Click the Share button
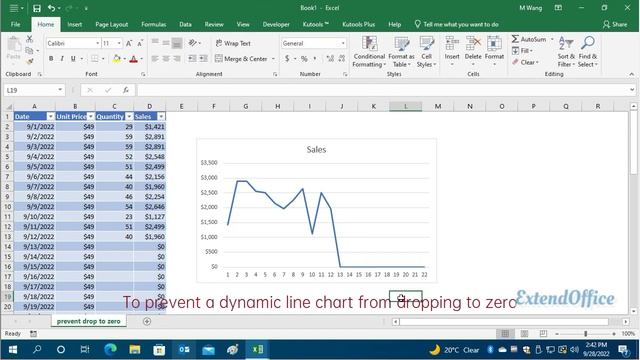 (615, 24)
